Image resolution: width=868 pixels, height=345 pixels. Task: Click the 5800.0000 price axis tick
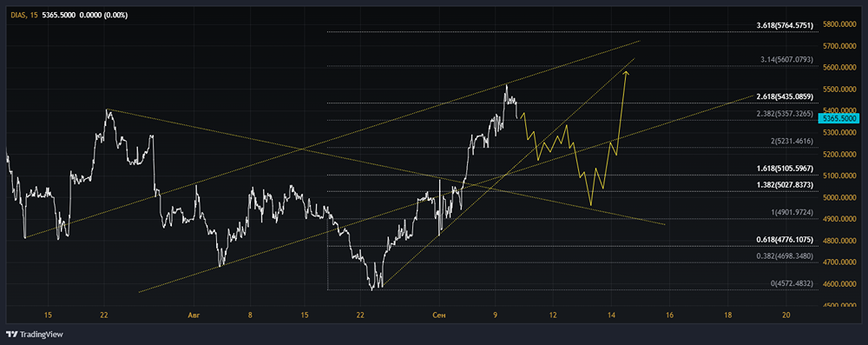pyautogui.click(x=840, y=24)
